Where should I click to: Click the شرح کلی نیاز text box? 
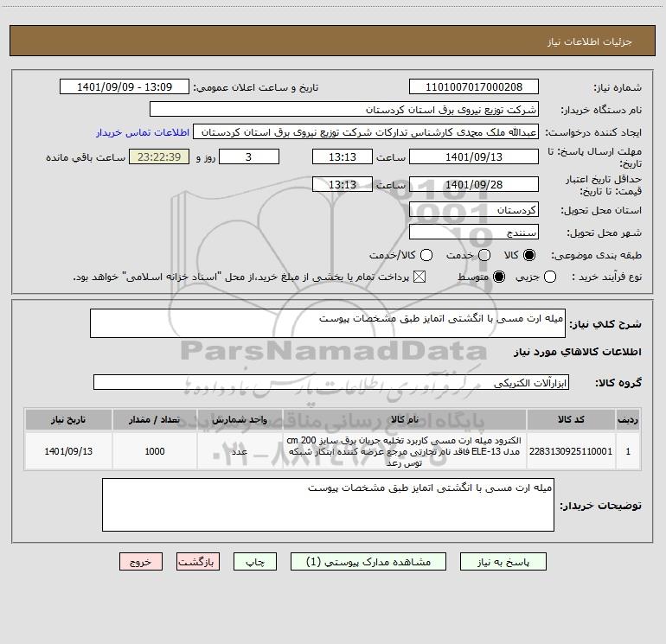coord(328,323)
